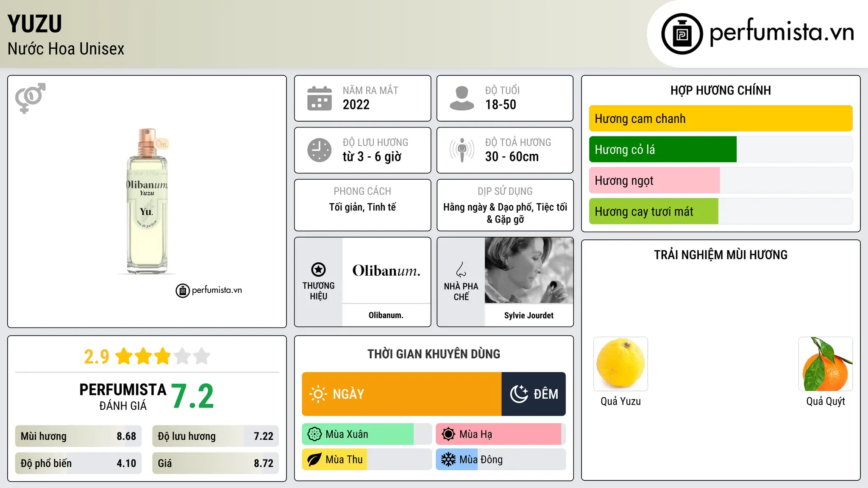Click the NHÀ PHA CHẾ label

[461, 291]
